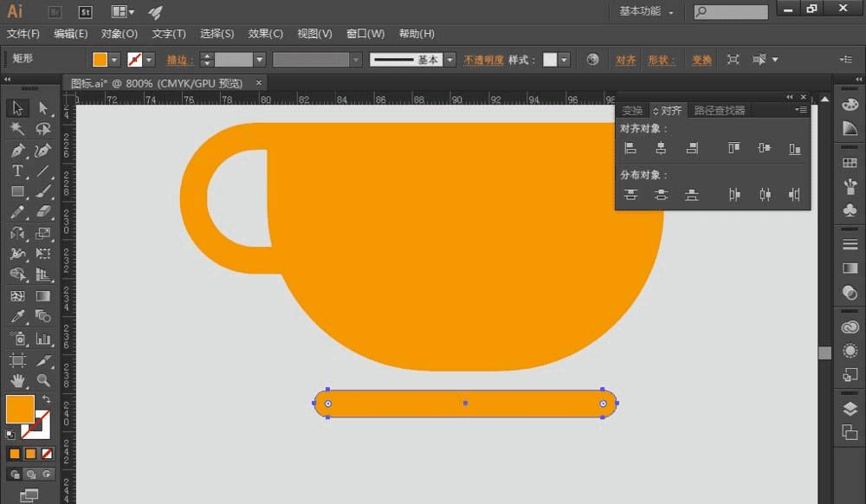The height and width of the screenshot is (504, 866).
Task: Select the Type tool
Action: pos(17,171)
